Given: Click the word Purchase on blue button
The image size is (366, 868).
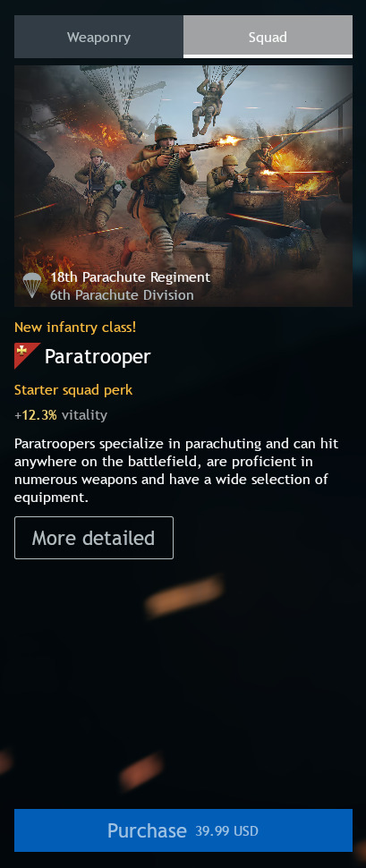Looking at the screenshot, I should tap(147, 830).
